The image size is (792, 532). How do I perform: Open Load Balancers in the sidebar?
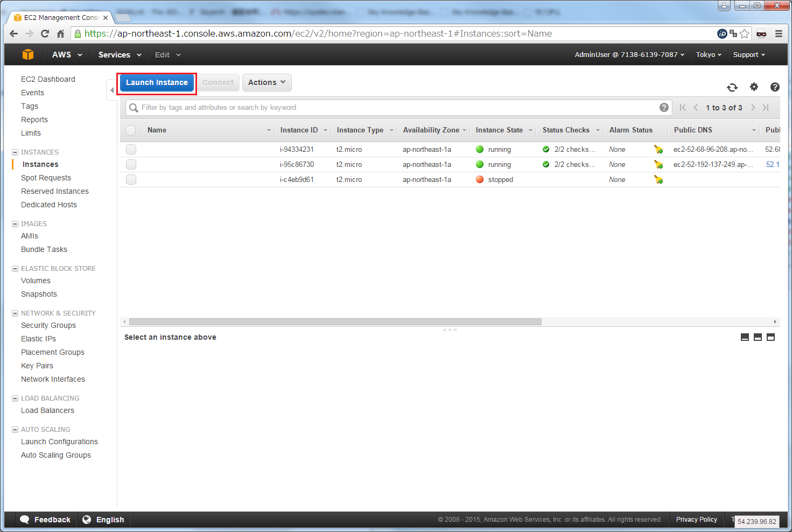pyautogui.click(x=47, y=410)
